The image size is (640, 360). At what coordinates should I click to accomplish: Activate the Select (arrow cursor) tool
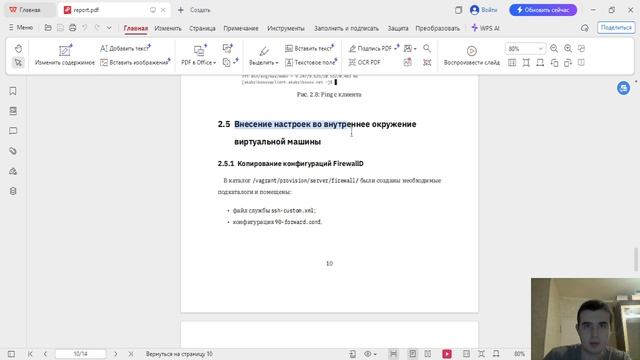[x=18, y=62]
